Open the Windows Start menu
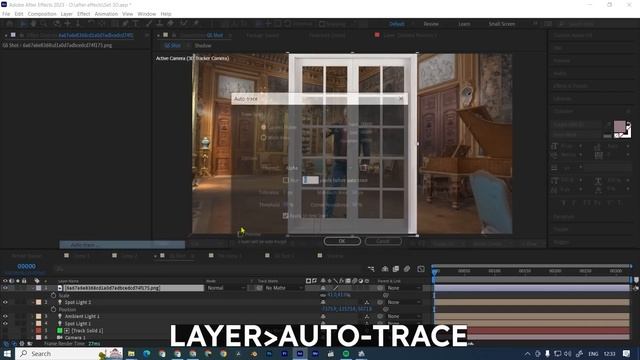This screenshot has height=360, width=640. (x=7, y=353)
